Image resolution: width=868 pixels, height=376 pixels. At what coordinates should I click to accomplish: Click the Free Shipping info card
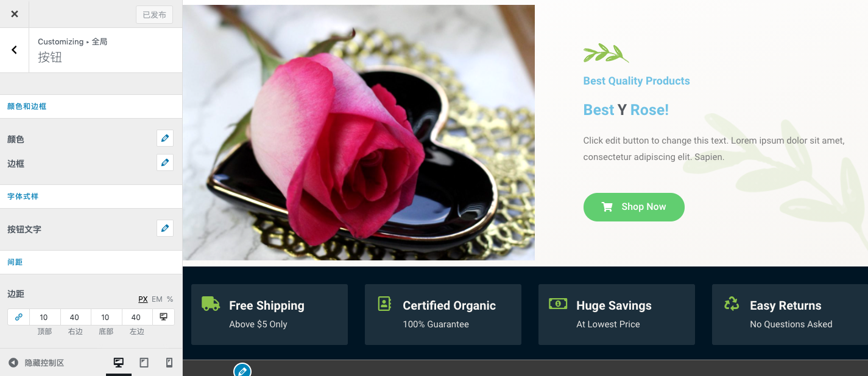coord(269,315)
